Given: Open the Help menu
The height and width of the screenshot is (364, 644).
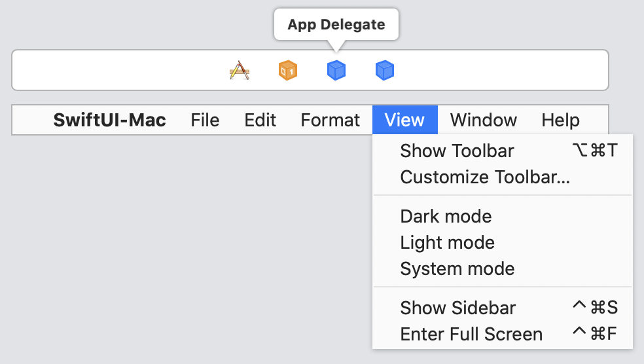Looking at the screenshot, I should [x=560, y=120].
